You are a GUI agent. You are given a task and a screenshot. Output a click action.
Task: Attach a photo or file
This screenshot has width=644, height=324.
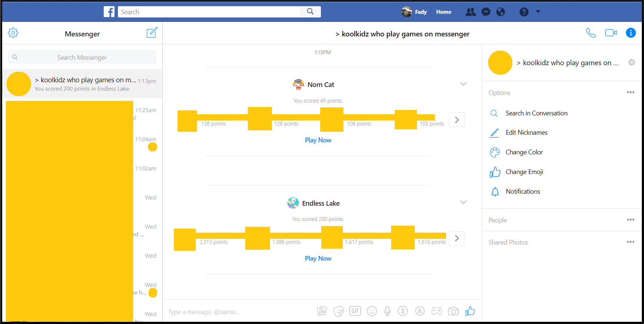pyautogui.click(x=322, y=311)
